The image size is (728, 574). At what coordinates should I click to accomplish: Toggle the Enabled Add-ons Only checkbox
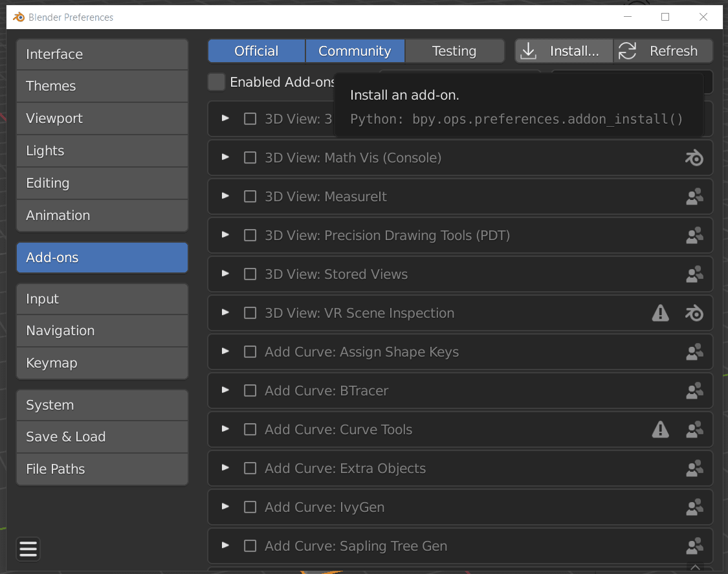216,82
